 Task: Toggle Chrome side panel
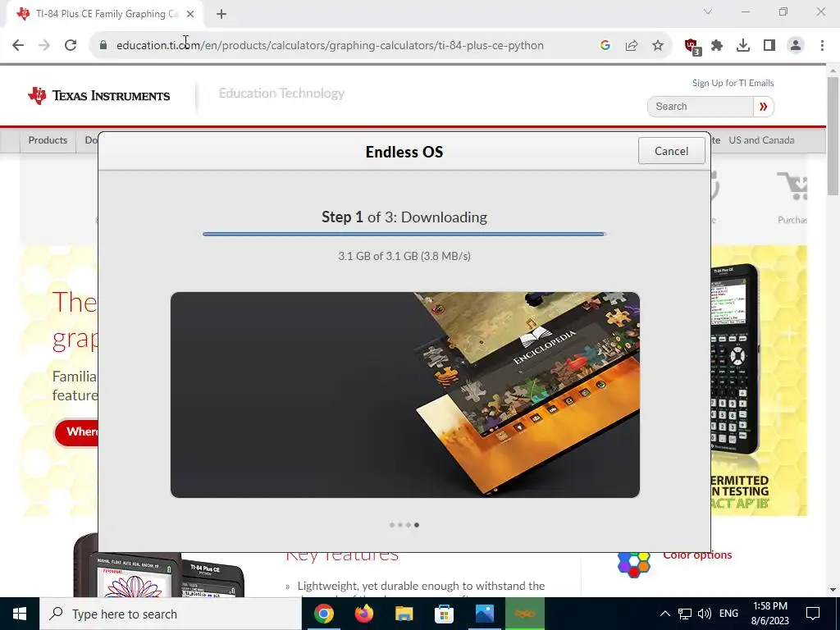tap(769, 45)
